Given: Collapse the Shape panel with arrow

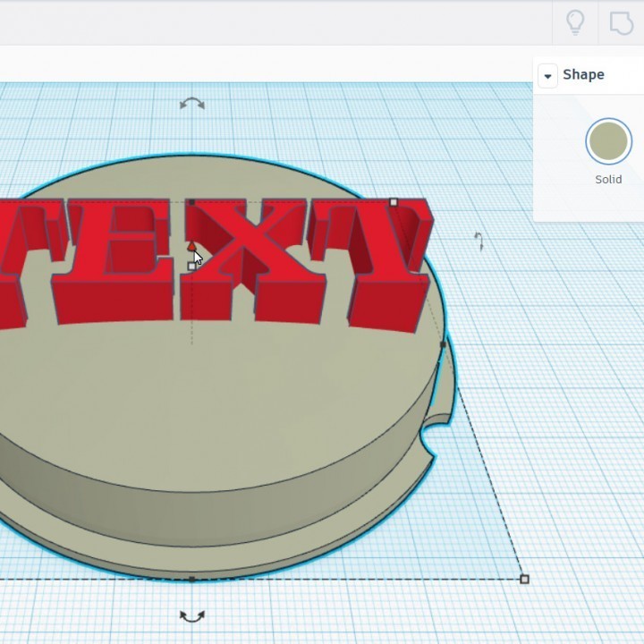Looking at the screenshot, I should (x=547, y=76).
